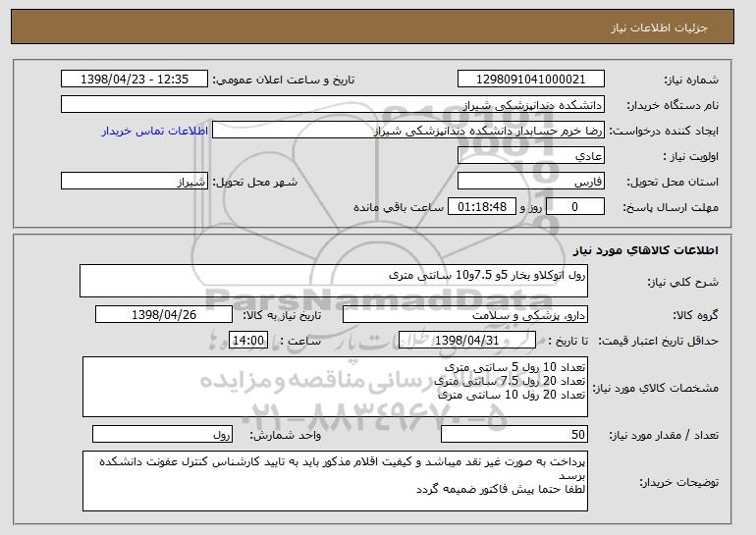756x535 pixels.
Task: Select the label حداقل تاریخ اعتبار قیمت
Action: [658, 341]
